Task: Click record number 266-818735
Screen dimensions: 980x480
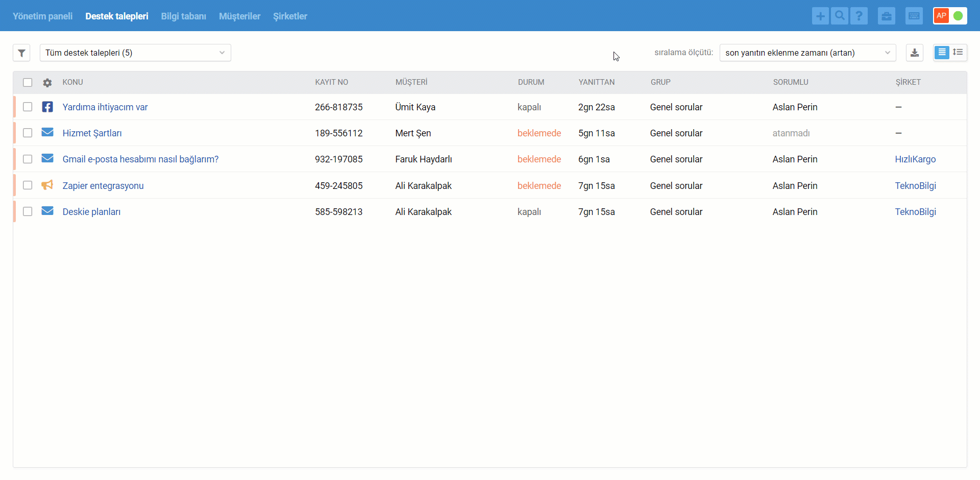Action: [x=338, y=107]
